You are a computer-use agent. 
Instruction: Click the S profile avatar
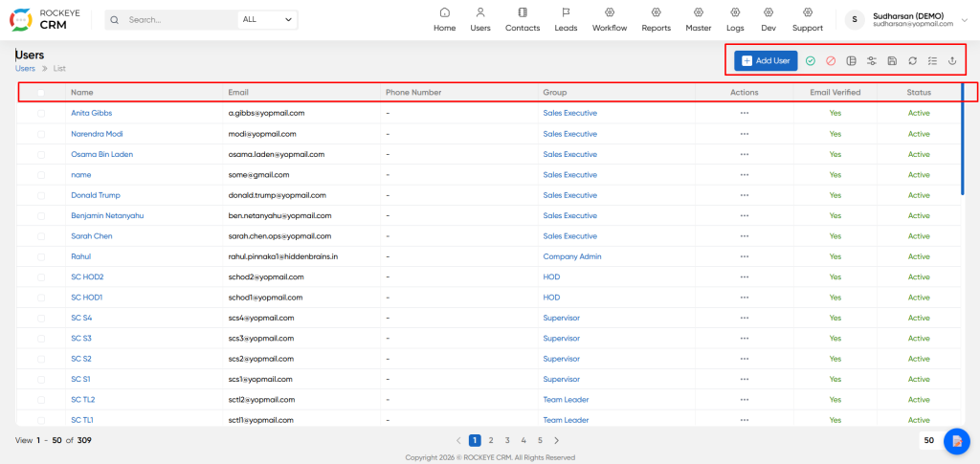coord(855,20)
